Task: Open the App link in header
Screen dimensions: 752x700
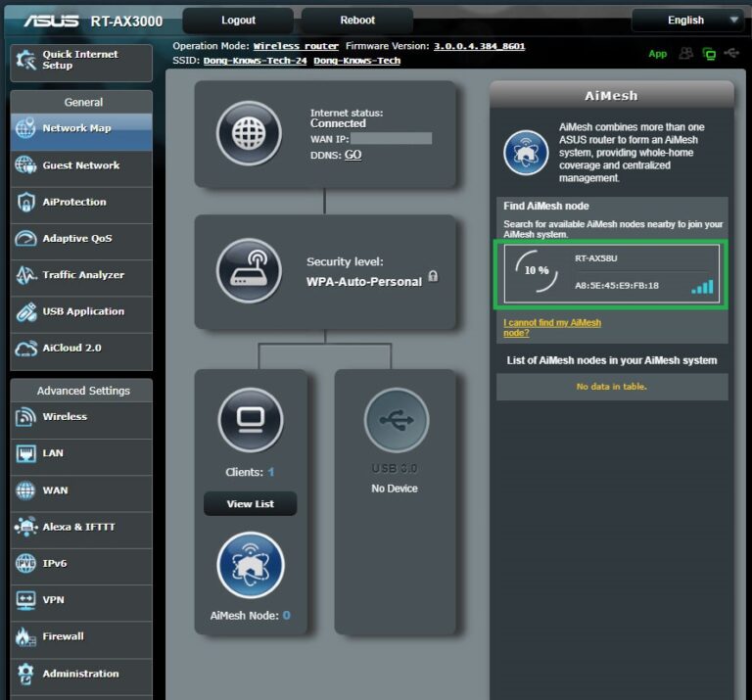Action: point(658,54)
